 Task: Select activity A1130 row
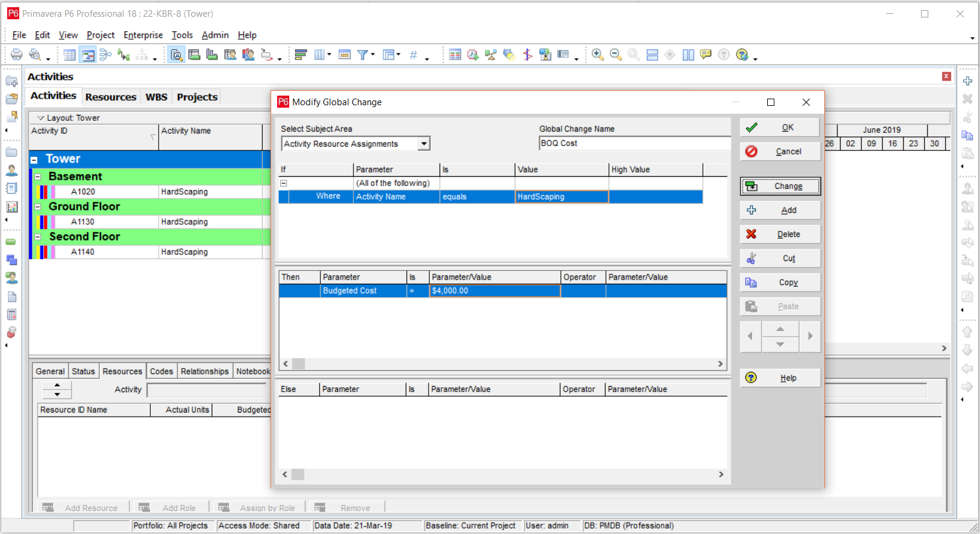pos(145,222)
